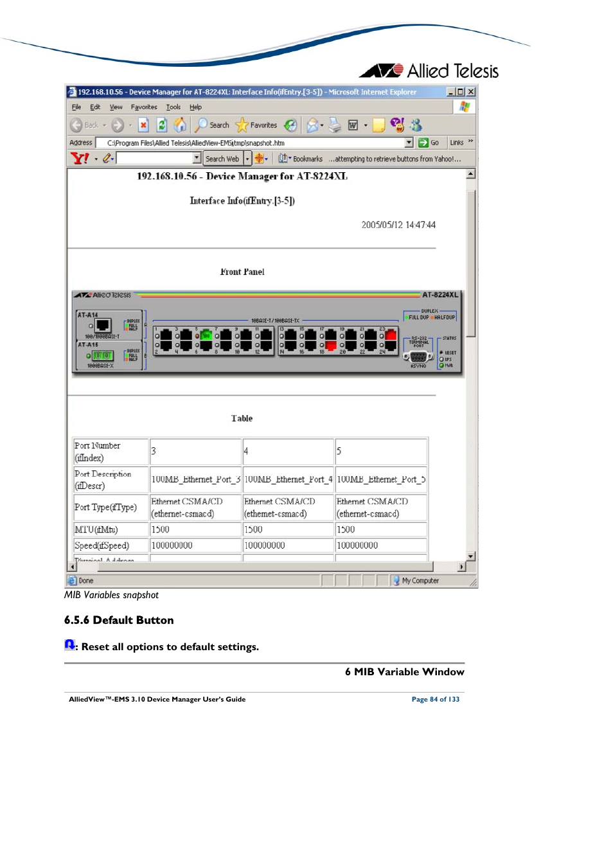Click the orange crosshair toolbar icon
The height and width of the screenshot is (868, 613).
tap(259, 158)
